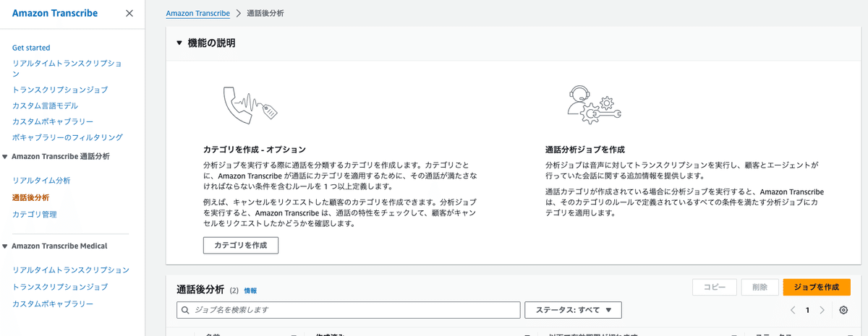Open ボキャブラリーのフィルタリング page
Viewport: 868px width, 336px height.
67,137
